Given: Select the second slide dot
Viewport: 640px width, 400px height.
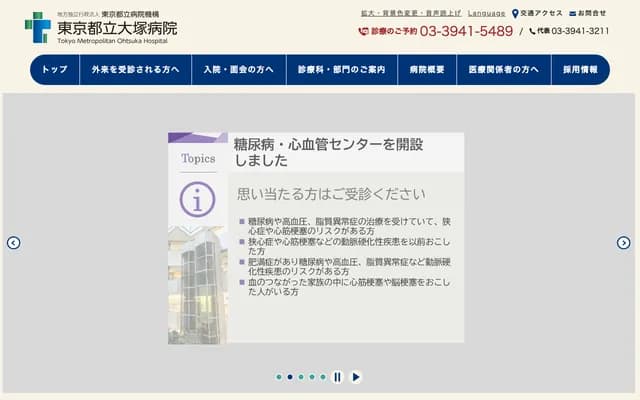Looking at the screenshot, I should (x=290, y=377).
